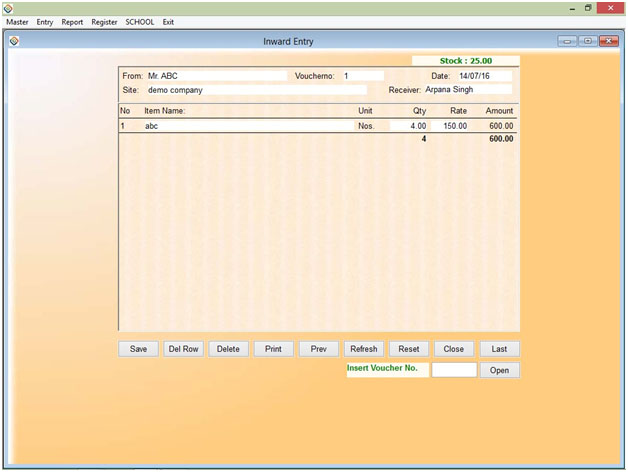Click the Reset button
Viewport: 628px width, 472px height.
(x=408, y=349)
